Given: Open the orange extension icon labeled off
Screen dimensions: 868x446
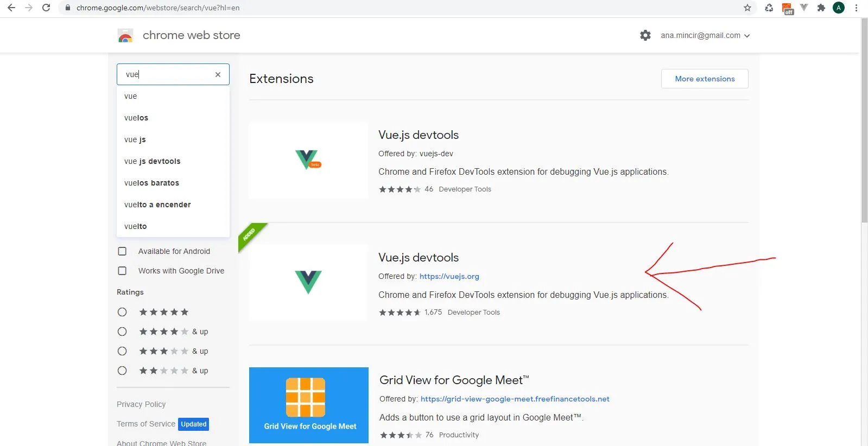Looking at the screenshot, I should (x=787, y=8).
